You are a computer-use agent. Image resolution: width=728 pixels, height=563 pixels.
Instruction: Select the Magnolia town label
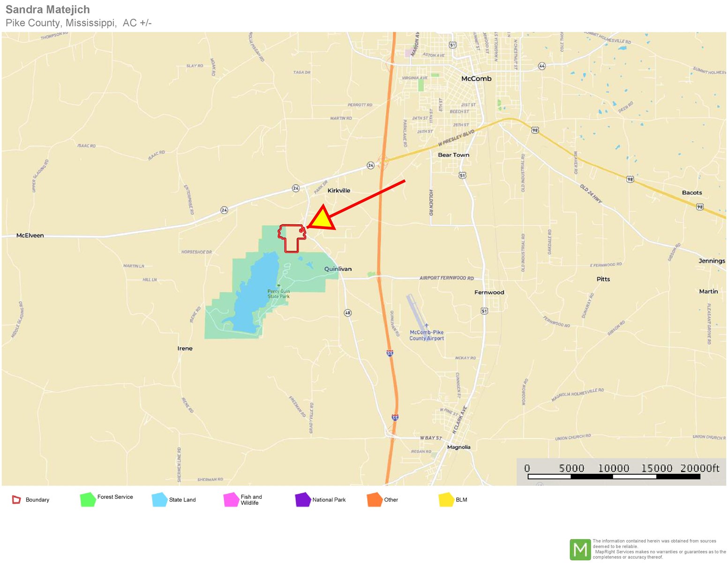pyautogui.click(x=458, y=447)
